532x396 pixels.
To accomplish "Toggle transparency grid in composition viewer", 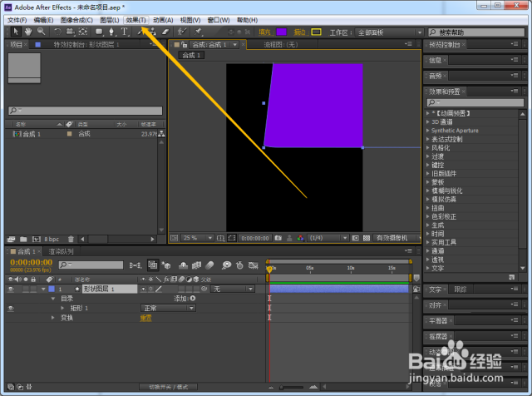I will [367, 238].
